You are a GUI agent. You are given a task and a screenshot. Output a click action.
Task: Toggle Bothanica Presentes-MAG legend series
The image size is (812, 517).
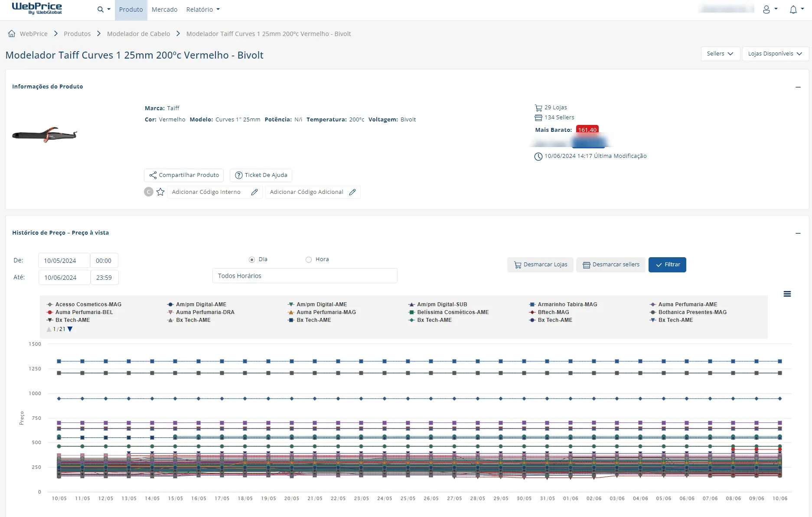688,312
